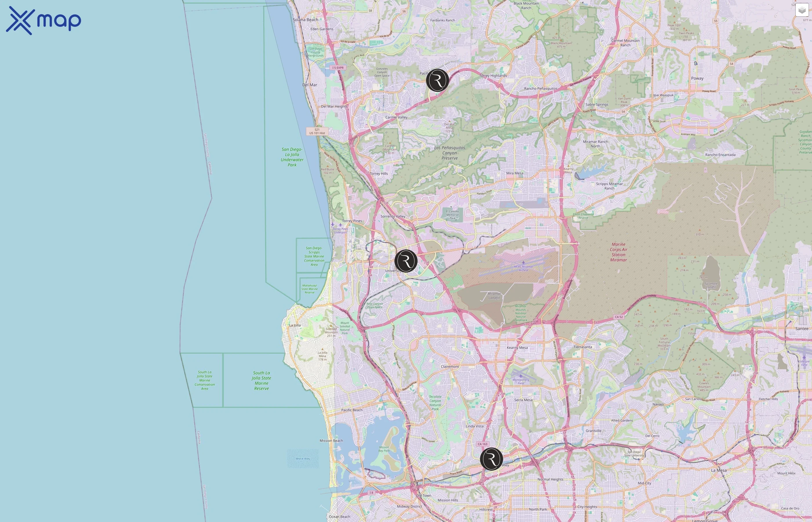Click the S21 US 101 Hist shield
Screen dimensions: 812x522
coord(317,131)
